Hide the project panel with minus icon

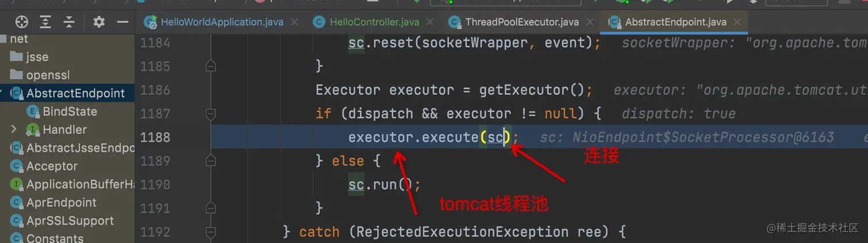[122, 22]
